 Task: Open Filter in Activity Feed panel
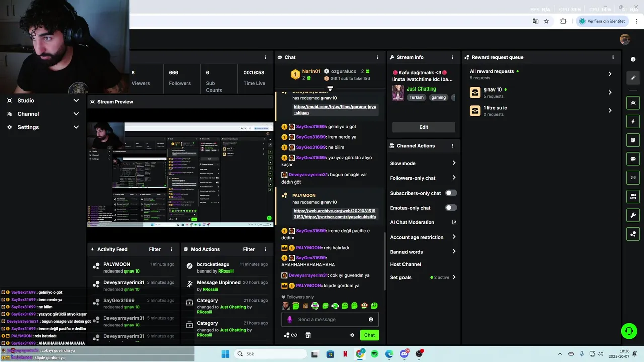tap(155, 249)
